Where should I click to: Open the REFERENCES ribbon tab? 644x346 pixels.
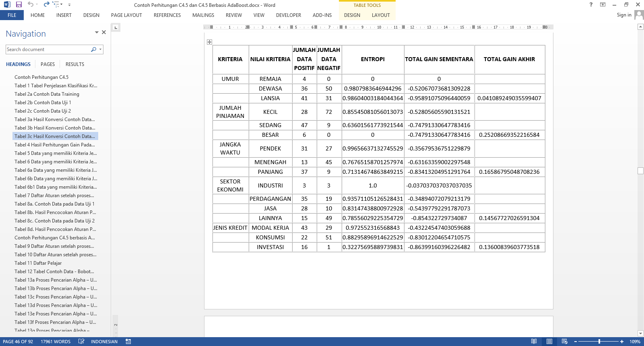pyautogui.click(x=167, y=15)
